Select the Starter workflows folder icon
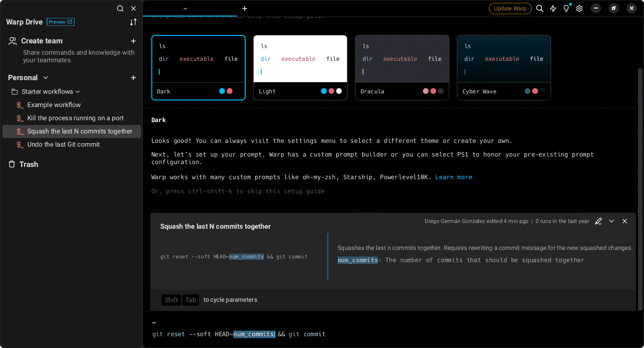Screen dimensions: 644x348 15,91
